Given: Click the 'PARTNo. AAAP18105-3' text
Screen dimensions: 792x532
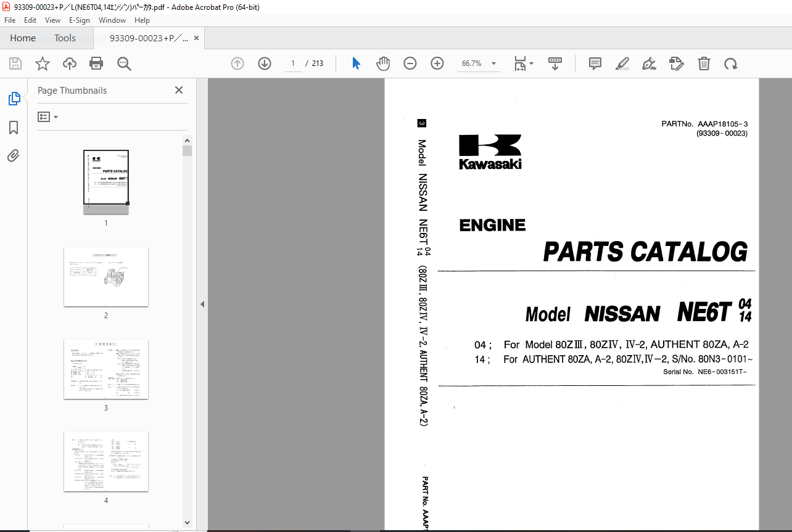Looking at the screenshot, I should 704,124.
